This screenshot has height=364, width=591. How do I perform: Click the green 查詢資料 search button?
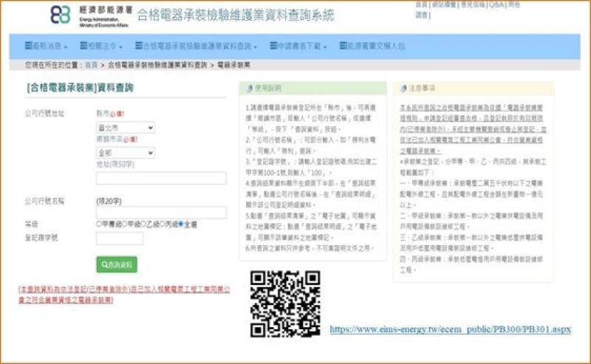(117, 264)
